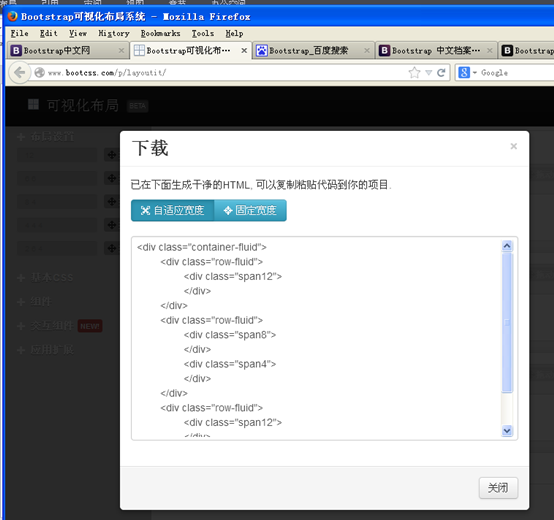Click inside the generated HTML code textarea
This screenshot has height=520, width=554.
point(317,338)
